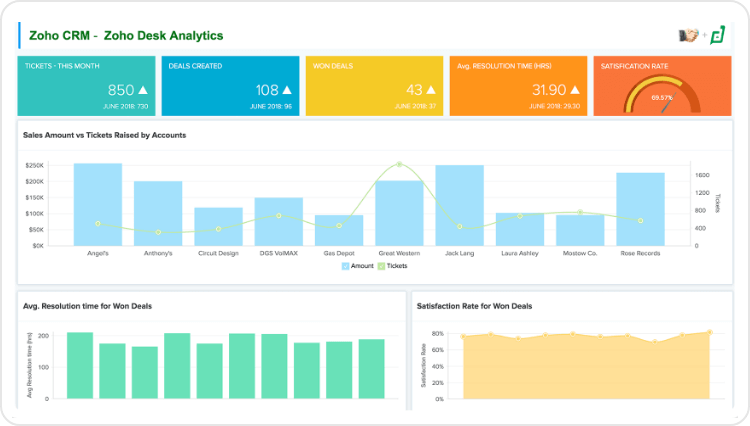Click first green bar in Avg. Resolution chart

80,366
